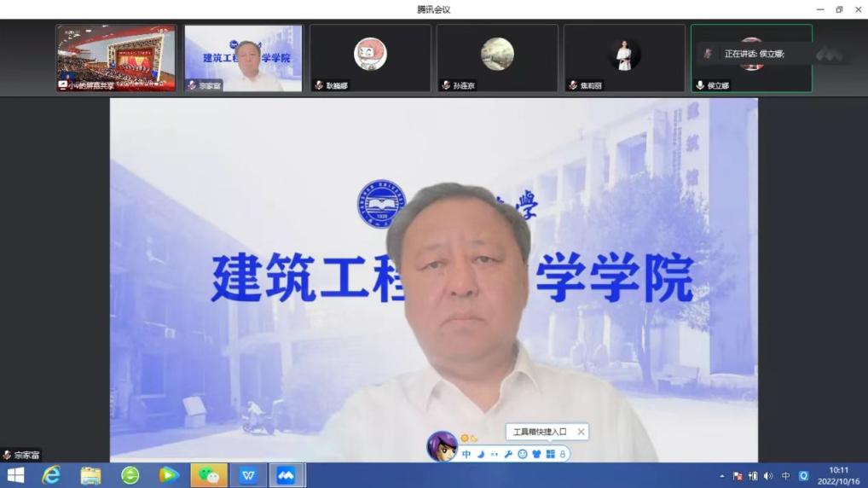Click the purple-haired avatar on the input bar

442,445
